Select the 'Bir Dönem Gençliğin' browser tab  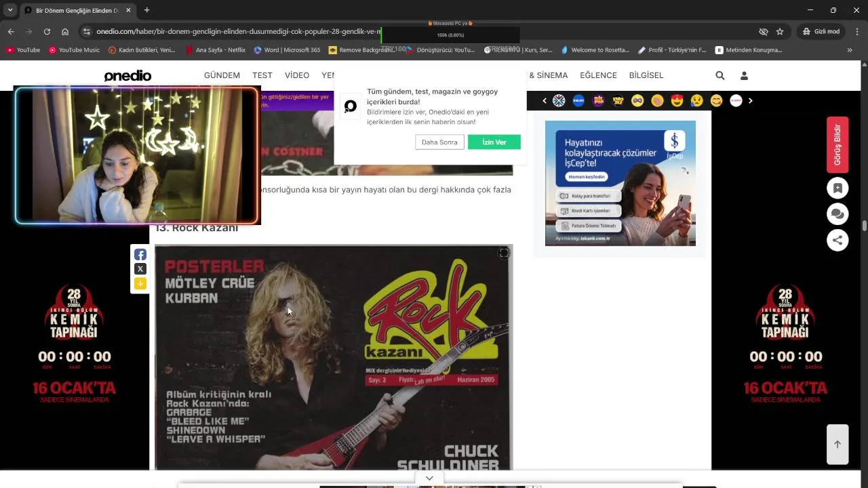click(x=77, y=11)
